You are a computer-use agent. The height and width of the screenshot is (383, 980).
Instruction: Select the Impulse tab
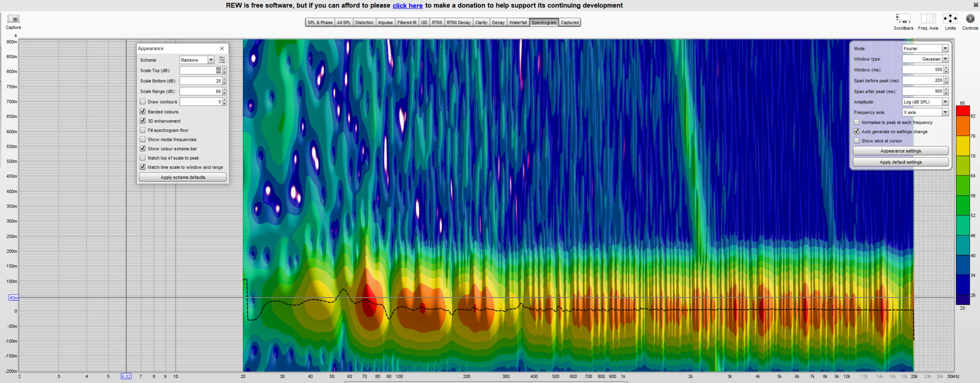385,22
